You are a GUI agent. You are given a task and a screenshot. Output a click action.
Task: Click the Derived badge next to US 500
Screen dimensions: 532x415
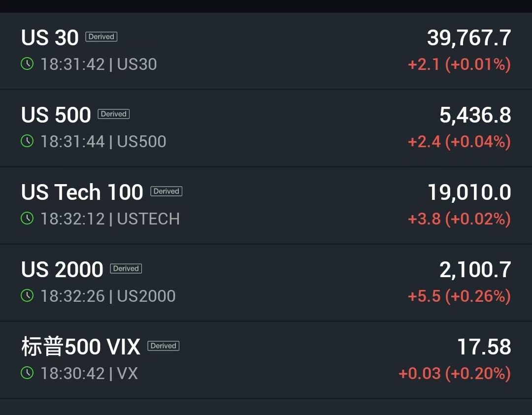point(113,114)
